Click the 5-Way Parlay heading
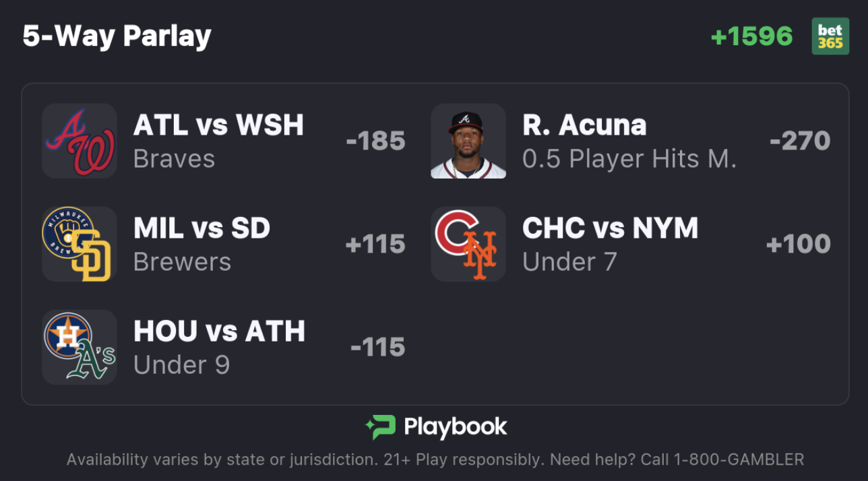Viewport: 868px width, 481px height. click(117, 36)
